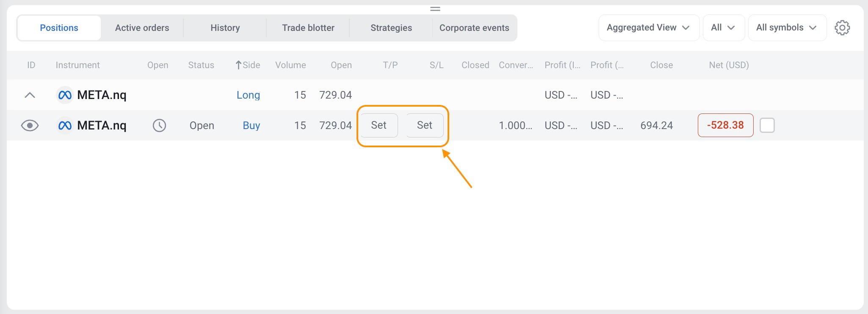Open the Aggregated View dropdown
Screen dimensions: 868x314
648,28
